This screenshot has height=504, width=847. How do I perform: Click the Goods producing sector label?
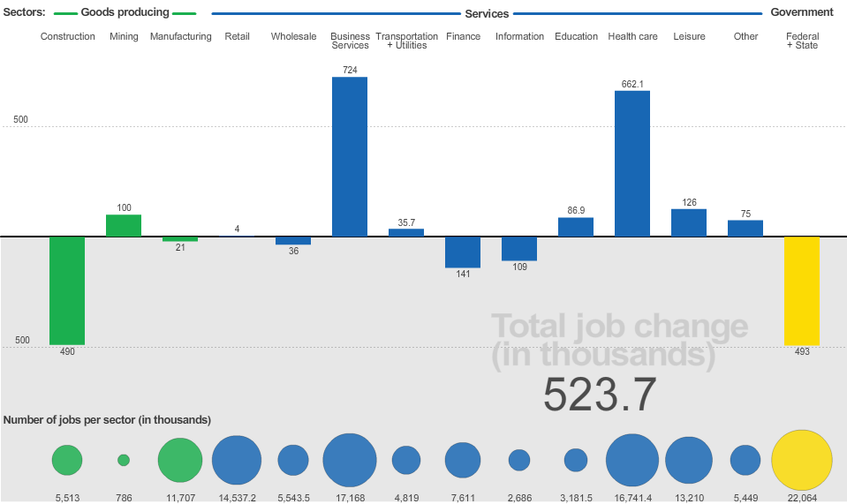(125, 13)
